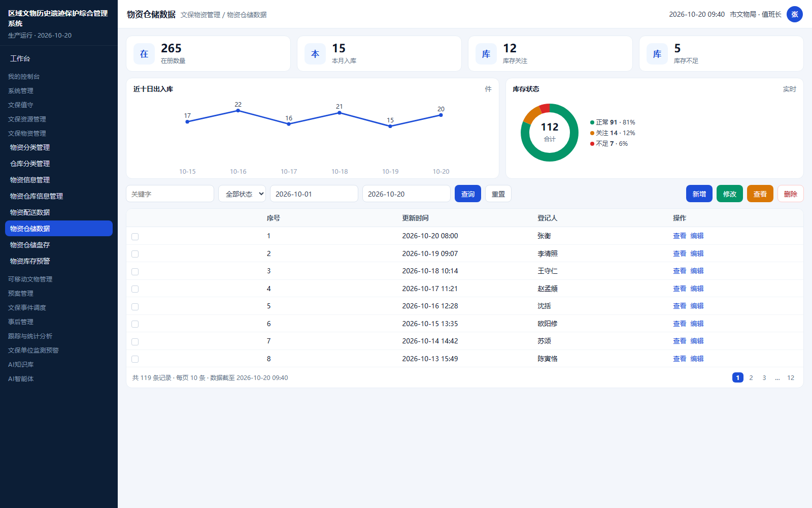
Task: Check the box for 赵孟頫 row
Action: pyautogui.click(x=135, y=289)
